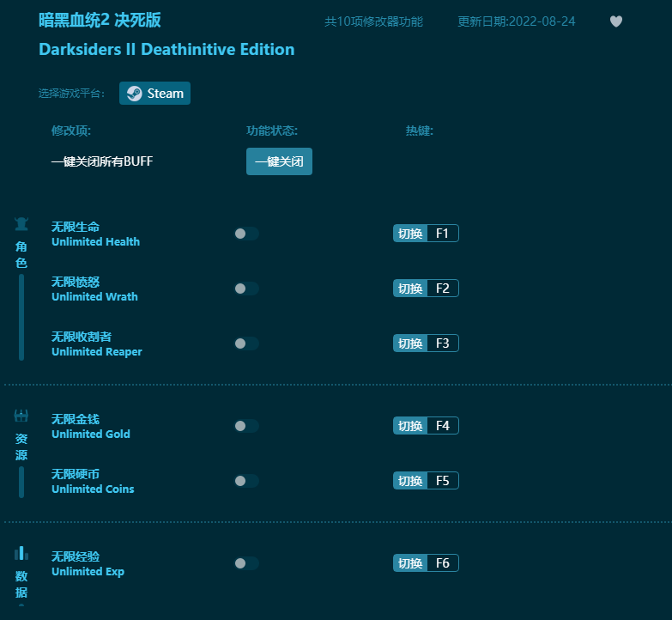Toggle Unlimited Health switch
672x620 pixels.
[x=246, y=234]
